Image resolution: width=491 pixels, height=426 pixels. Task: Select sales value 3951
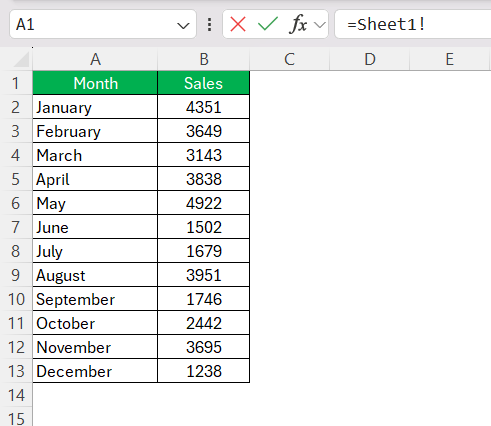click(204, 275)
